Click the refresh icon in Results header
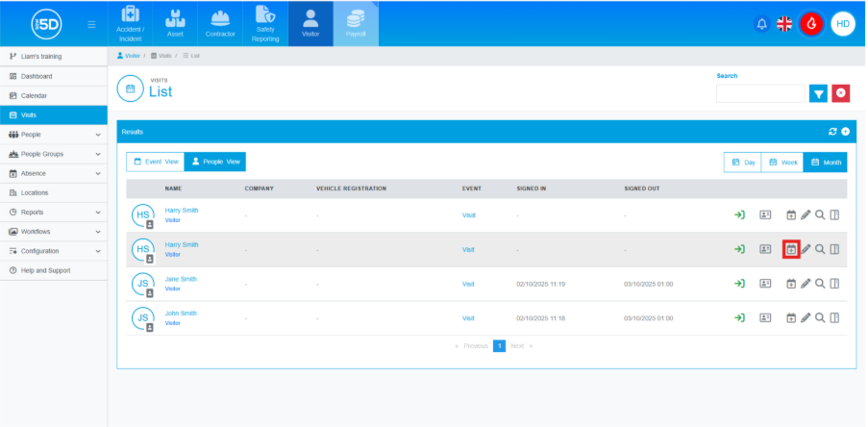The width and height of the screenshot is (868, 427). pos(832,131)
